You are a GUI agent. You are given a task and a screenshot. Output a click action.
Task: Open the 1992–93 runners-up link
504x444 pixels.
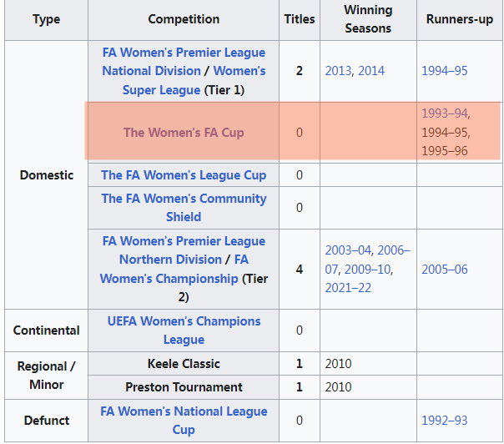click(x=444, y=421)
